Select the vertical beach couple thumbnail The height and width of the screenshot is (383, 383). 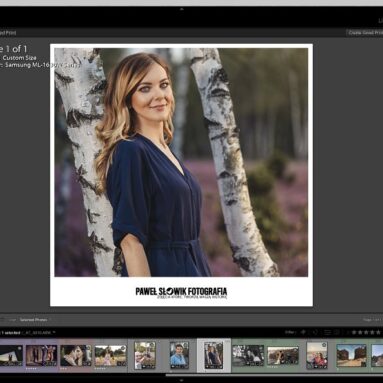tap(317, 355)
